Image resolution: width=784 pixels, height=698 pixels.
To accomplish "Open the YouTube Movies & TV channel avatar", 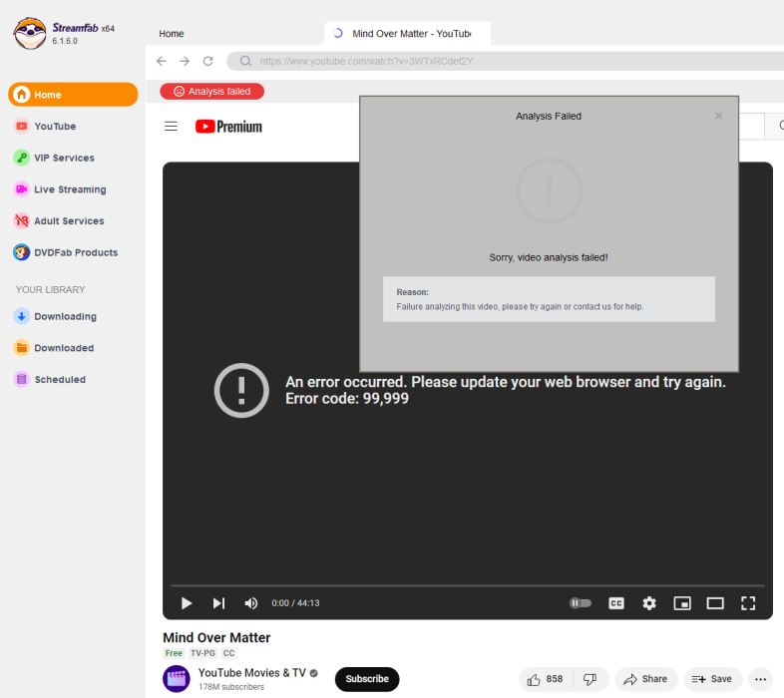I will click(177, 678).
